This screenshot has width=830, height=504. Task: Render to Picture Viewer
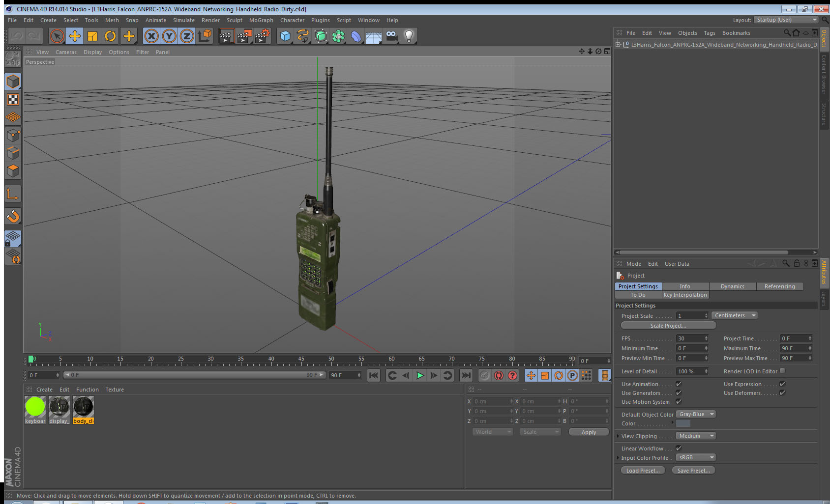[x=244, y=36]
